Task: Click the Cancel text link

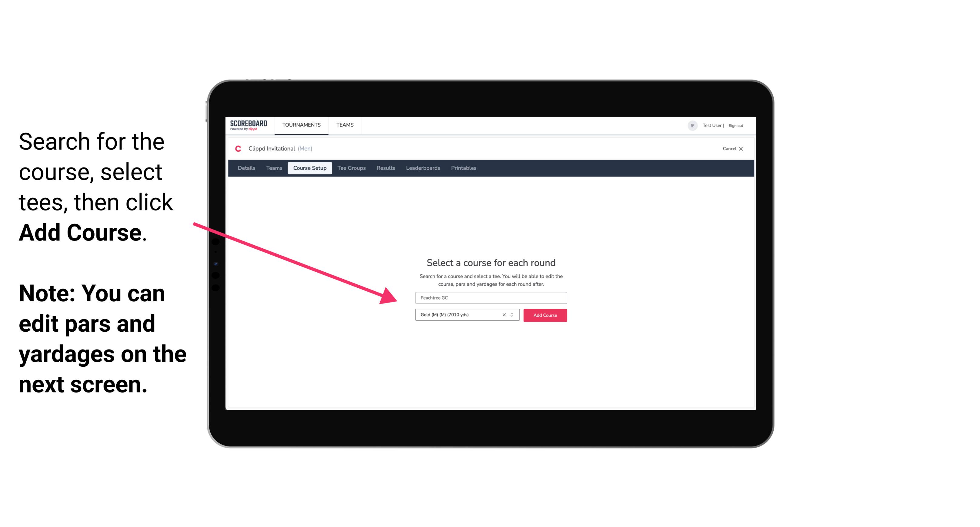Action: pos(728,149)
